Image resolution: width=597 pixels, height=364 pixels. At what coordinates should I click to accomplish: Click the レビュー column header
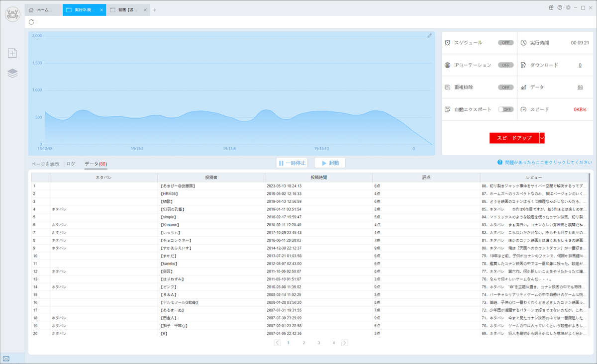point(533,177)
